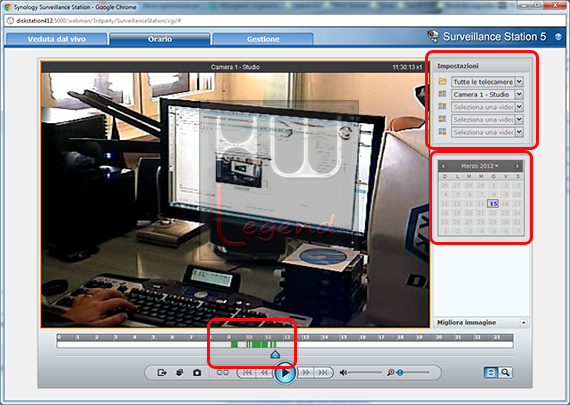
Task: Click the export recording icon
Action: [x=162, y=373]
